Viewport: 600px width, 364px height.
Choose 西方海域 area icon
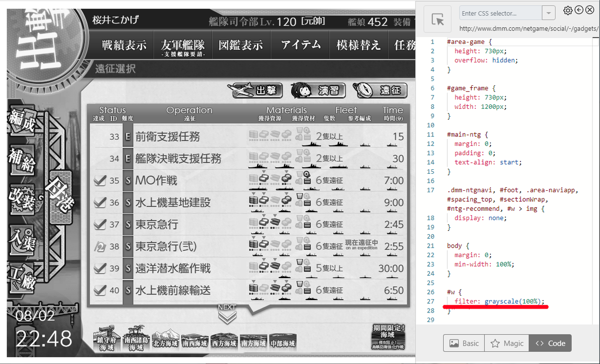[x=224, y=341]
